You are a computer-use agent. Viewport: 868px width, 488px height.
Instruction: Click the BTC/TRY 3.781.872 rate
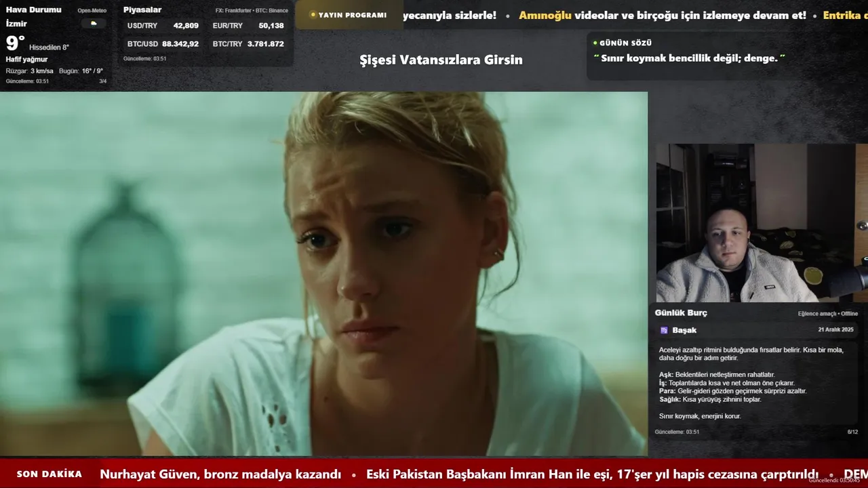pos(248,44)
